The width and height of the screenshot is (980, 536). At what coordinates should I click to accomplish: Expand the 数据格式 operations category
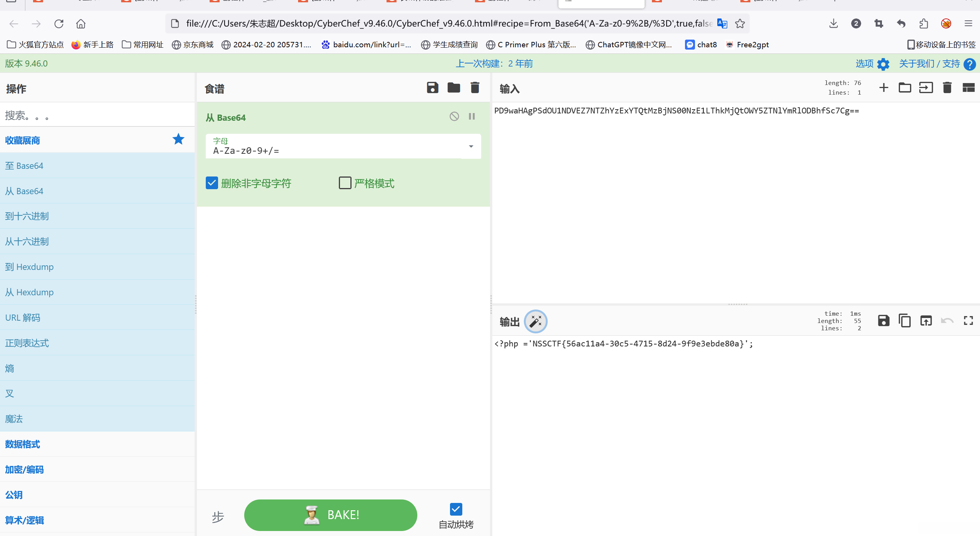tap(23, 444)
